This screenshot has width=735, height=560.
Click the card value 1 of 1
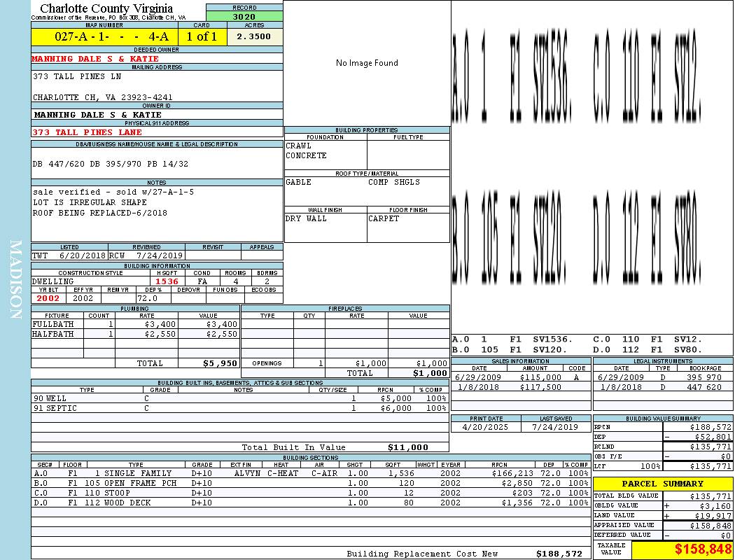(202, 36)
